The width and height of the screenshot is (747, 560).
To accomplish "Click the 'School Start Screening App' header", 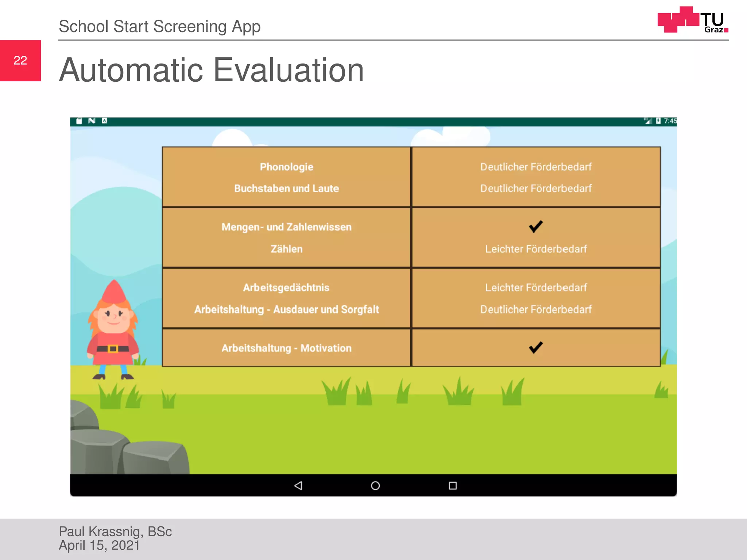I will (160, 27).
